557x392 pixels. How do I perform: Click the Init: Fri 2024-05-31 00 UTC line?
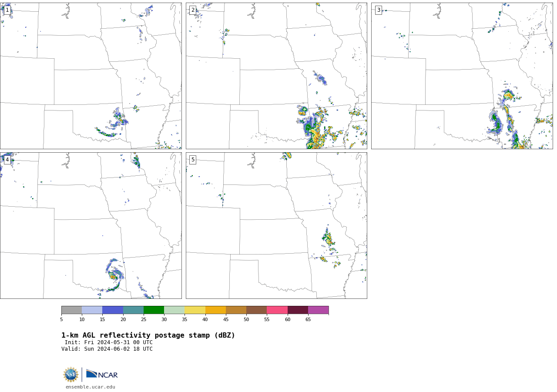click(x=109, y=342)
